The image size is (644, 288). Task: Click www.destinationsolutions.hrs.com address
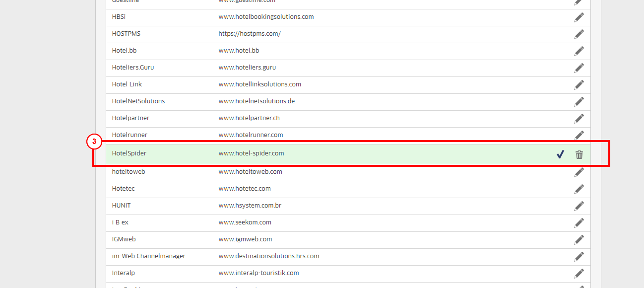(269, 256)
